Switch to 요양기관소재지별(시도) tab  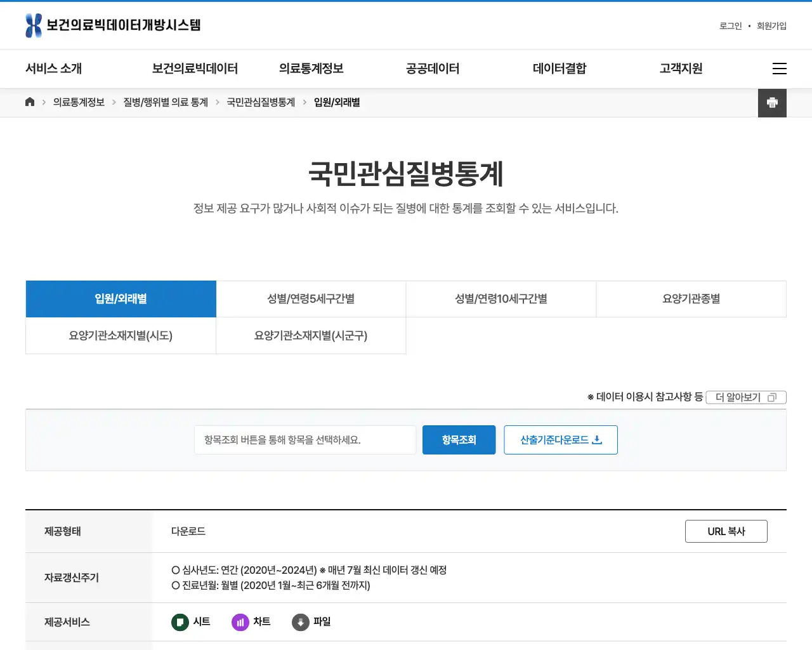tap(121, 336)
